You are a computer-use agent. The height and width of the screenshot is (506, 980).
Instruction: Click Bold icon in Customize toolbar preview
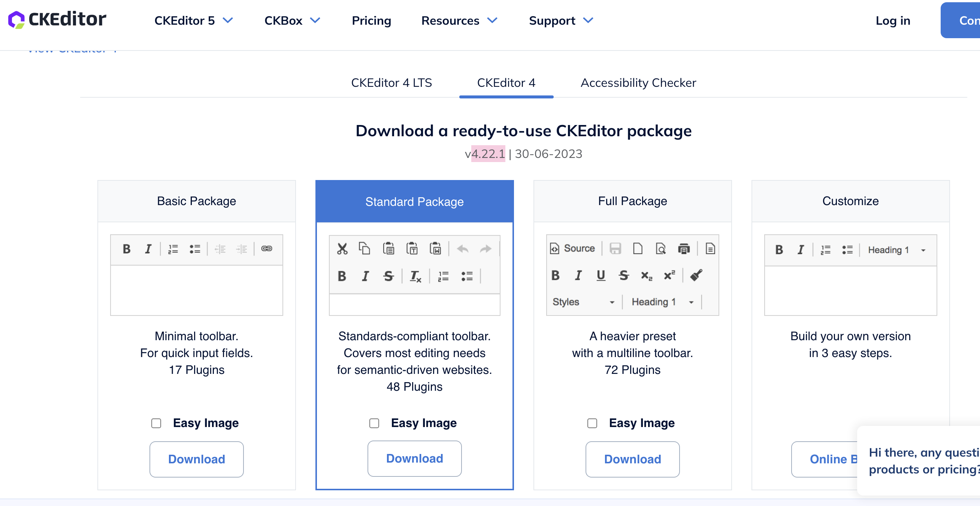779,250
